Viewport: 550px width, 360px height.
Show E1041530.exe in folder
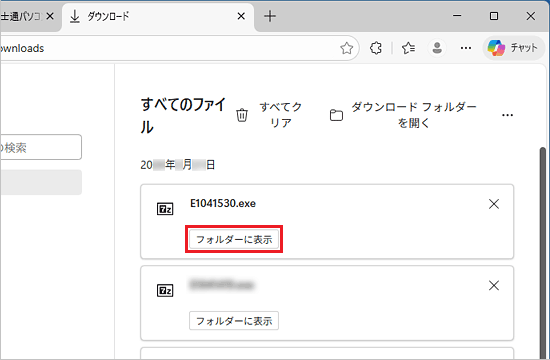(x=234, y=239)
